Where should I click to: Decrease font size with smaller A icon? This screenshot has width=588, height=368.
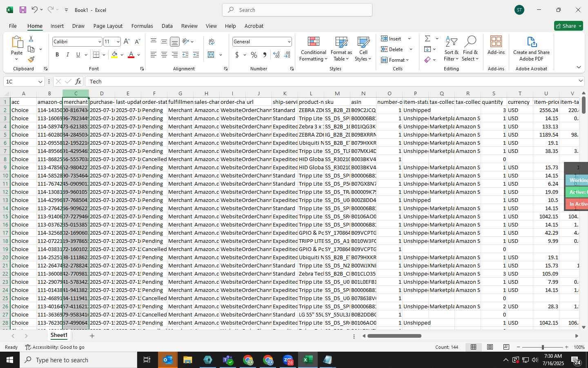(137, 42)
